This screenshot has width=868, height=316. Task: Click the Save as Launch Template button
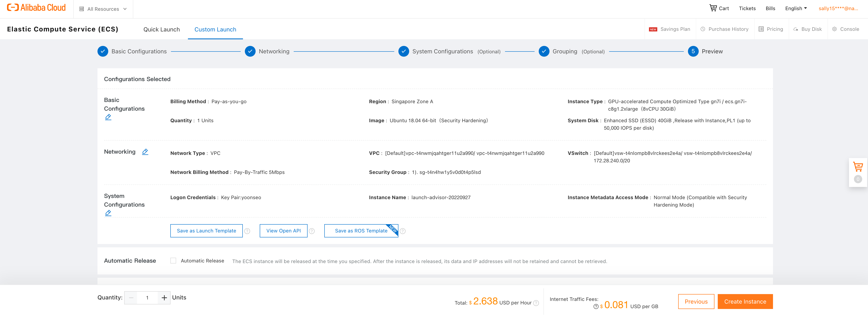206,231
